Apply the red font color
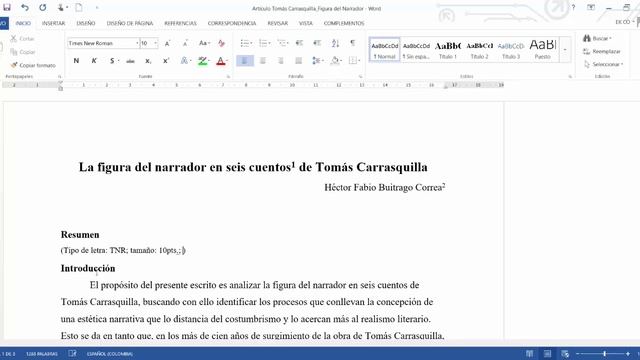This screenshot has width=640, height=360. [x=221, y=61]
